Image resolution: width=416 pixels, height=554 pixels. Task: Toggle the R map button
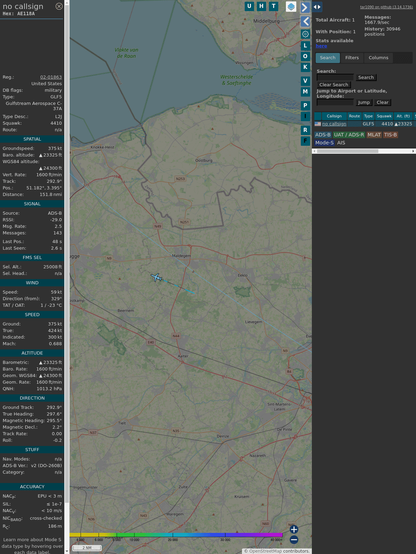click(305, 130)
